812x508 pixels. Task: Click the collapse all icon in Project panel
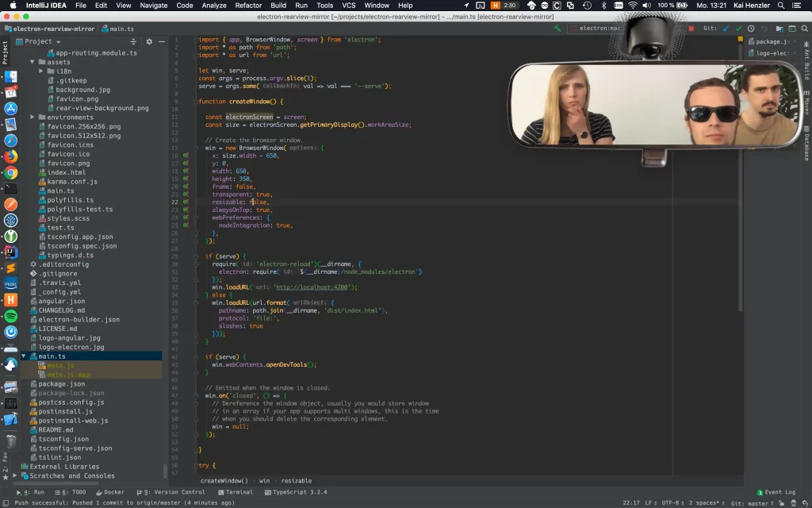coord(133,41)
